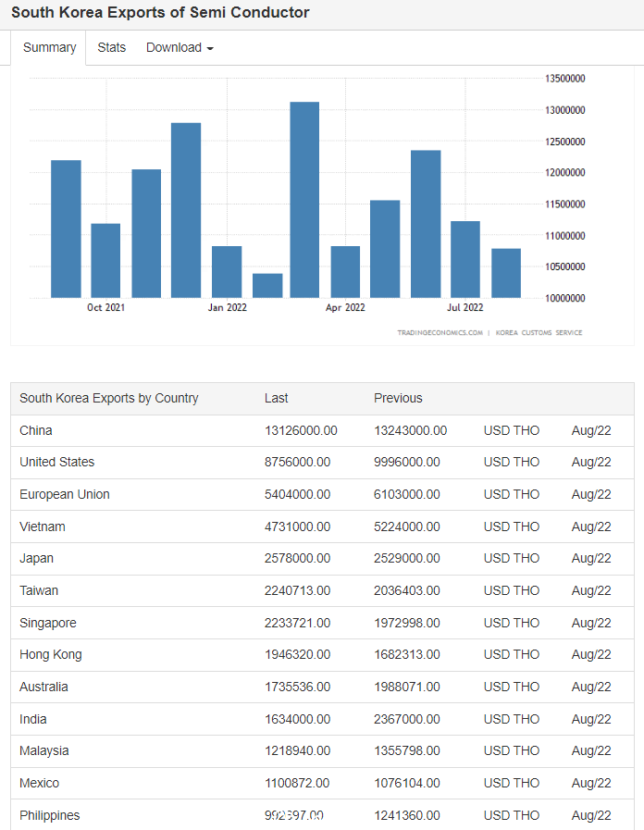The height and width of the screenshot is (830, 644).
Task: Switch to the Summary tab
Action: (x=49, y=47)
